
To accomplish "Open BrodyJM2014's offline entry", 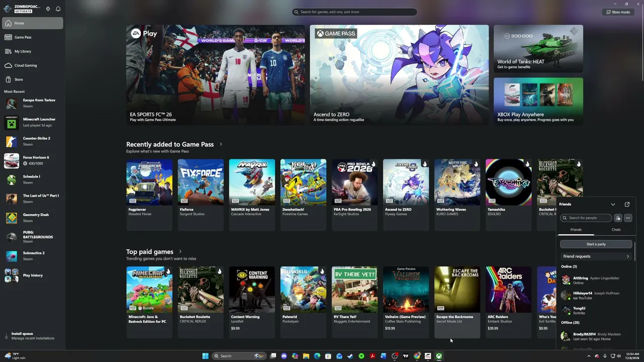I will tap(596, 336).
